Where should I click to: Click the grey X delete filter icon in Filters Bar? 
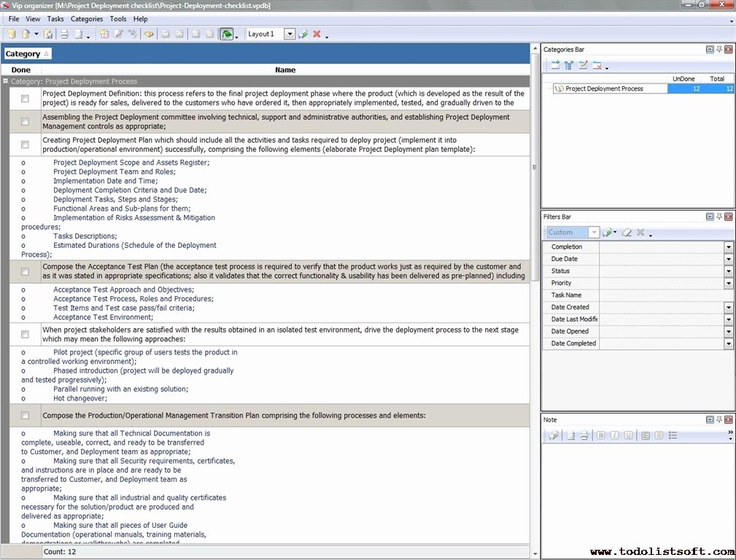640,233
